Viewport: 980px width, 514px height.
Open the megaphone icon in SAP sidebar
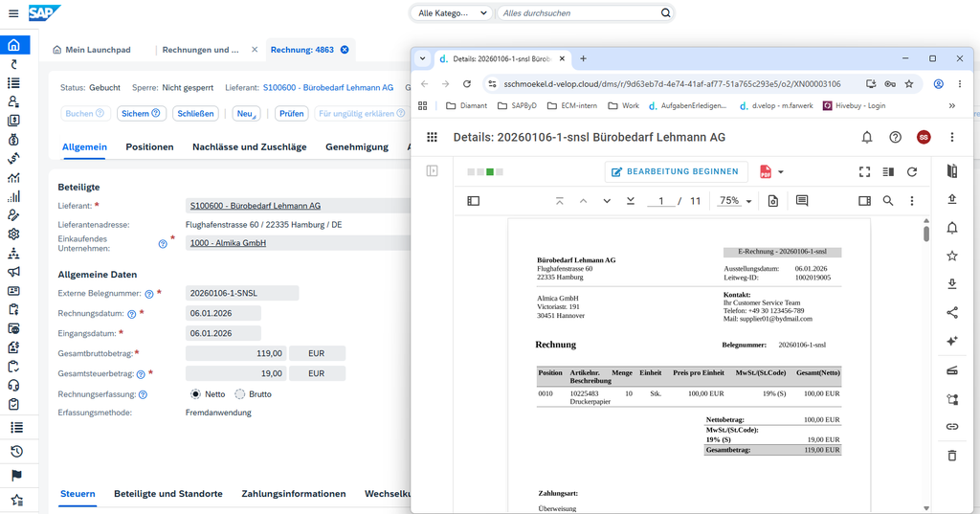[13, 272]
